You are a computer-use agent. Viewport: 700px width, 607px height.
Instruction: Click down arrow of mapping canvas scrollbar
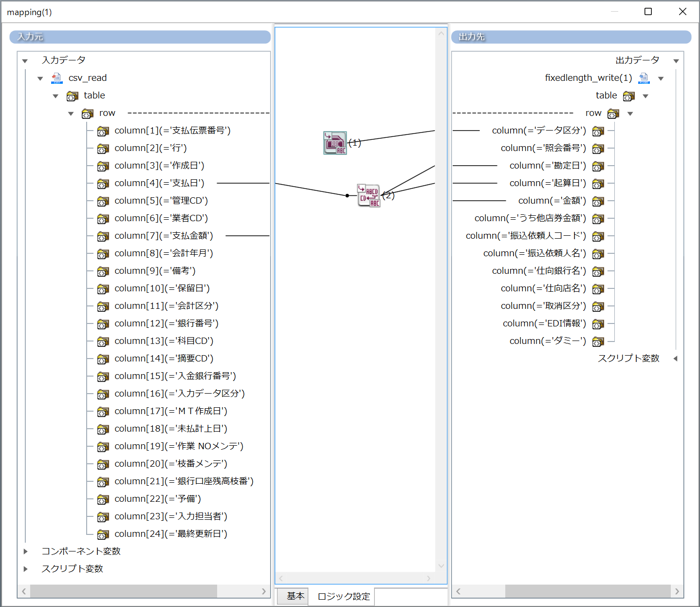click(441, 566)
